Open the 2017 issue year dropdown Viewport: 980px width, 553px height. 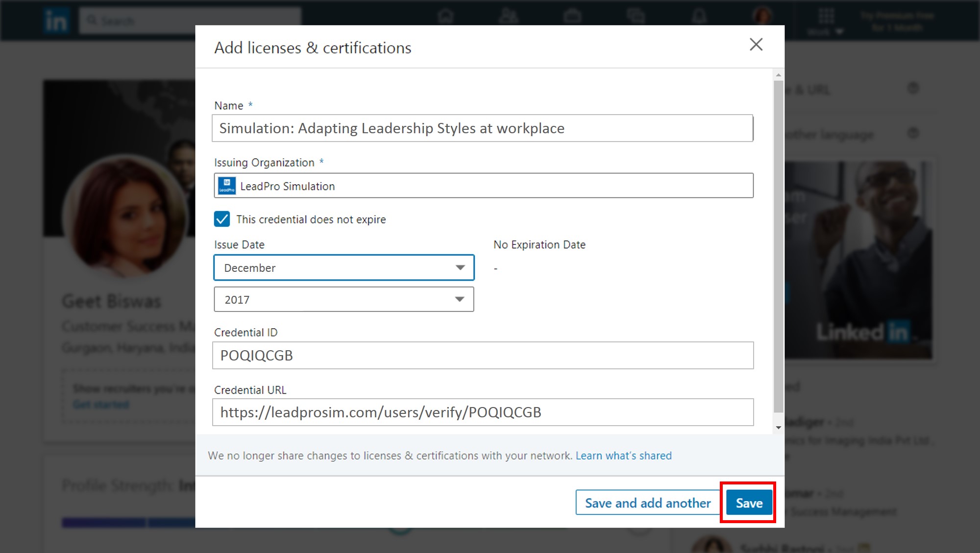click(x=344, y=299)
